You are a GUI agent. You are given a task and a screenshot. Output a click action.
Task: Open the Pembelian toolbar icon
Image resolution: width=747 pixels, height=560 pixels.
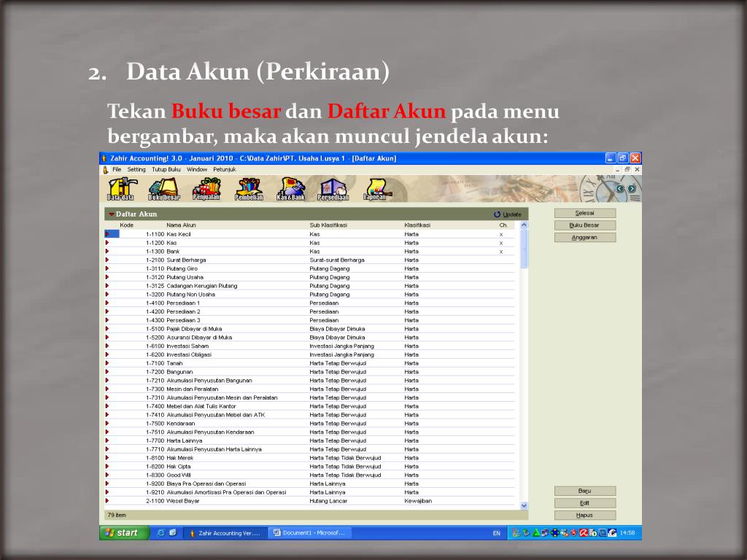[249, 189]
